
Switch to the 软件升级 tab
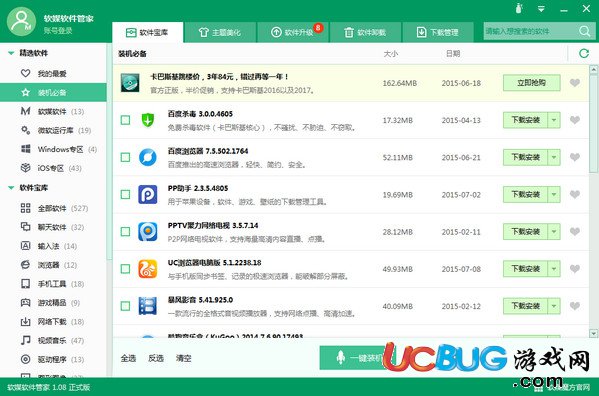[293, 32]
